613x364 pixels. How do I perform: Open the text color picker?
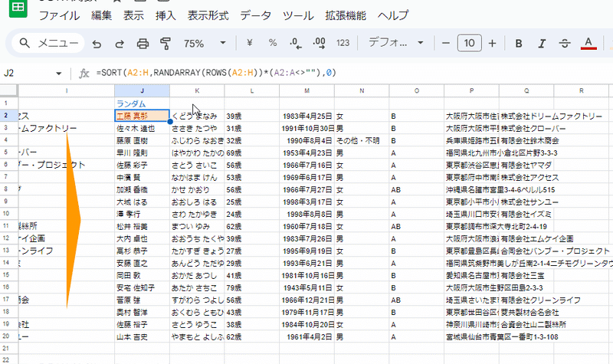(588, 44)
